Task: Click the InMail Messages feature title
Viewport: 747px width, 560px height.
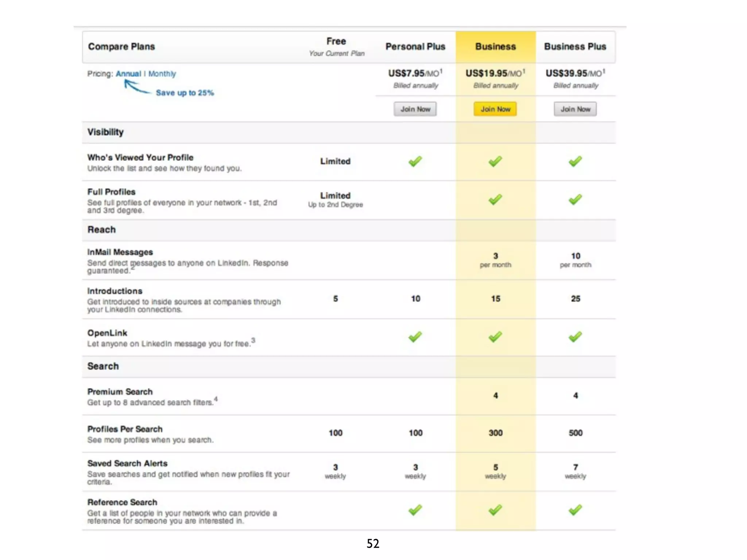Action: click(x=120, y=252)
